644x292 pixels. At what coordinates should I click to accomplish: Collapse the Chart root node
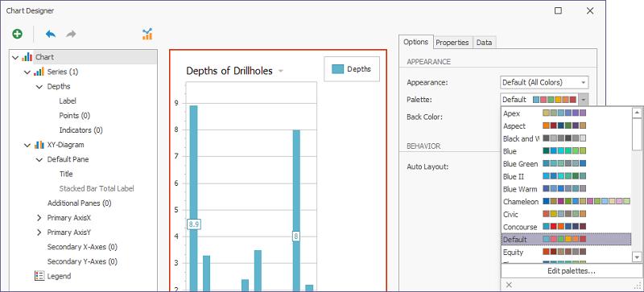click(x=15, y=57)
